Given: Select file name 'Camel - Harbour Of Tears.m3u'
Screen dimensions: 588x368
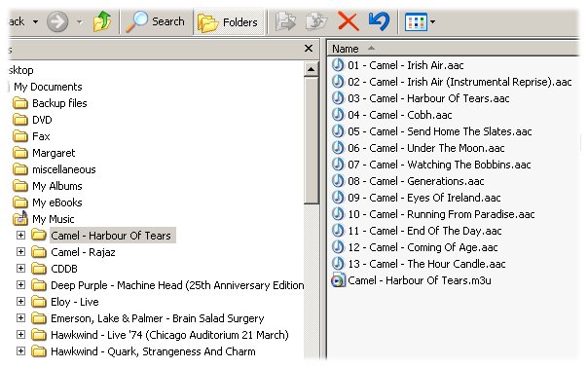Looking at the screenshot, I should [x=420, y=280].
